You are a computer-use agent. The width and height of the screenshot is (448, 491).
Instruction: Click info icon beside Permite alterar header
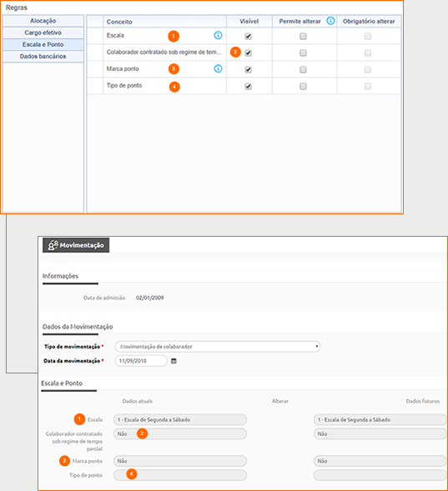coord(330,21)
